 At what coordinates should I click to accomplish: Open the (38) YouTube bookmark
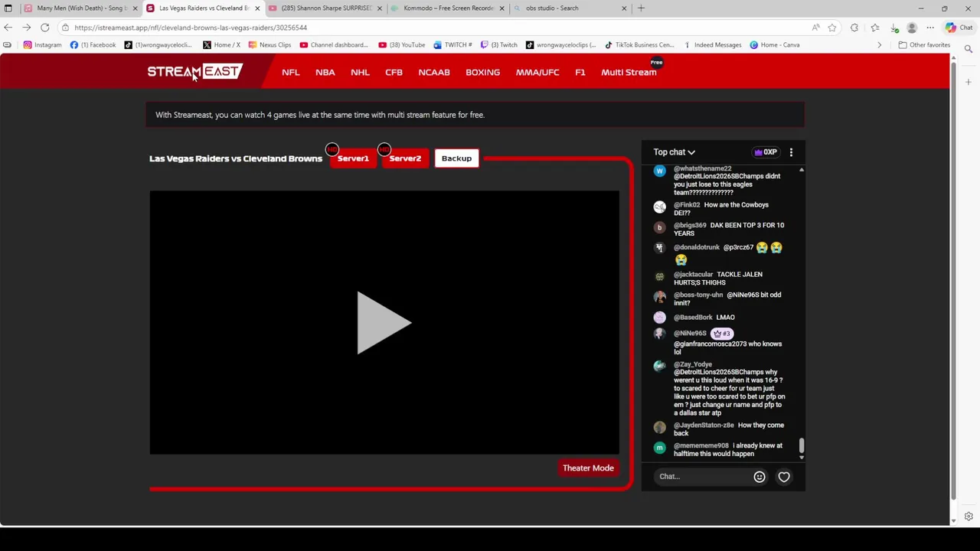tap(402, 45)
